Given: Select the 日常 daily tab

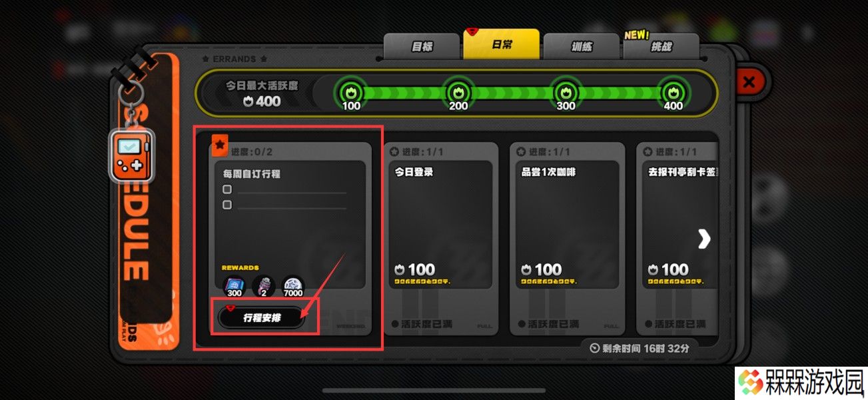Looking at the screenshot, I should [x=502, y=44].
